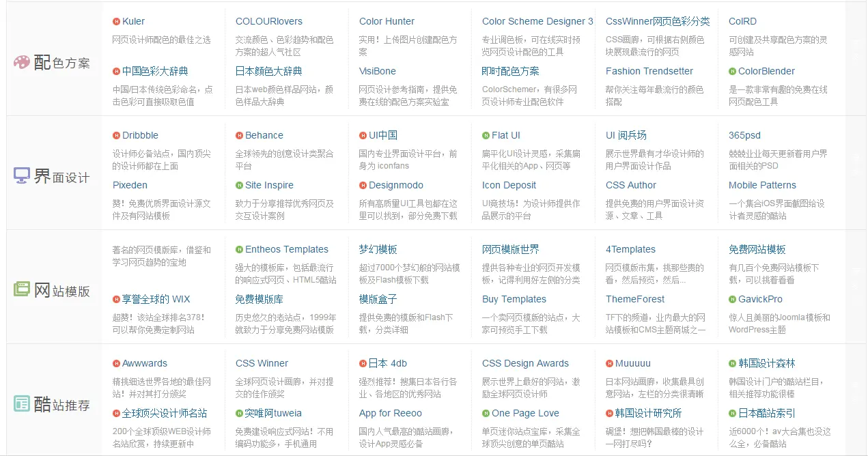Click the green badge before Flat UI
The height and width of the screenshot is (456, 868).
[486, 135]
